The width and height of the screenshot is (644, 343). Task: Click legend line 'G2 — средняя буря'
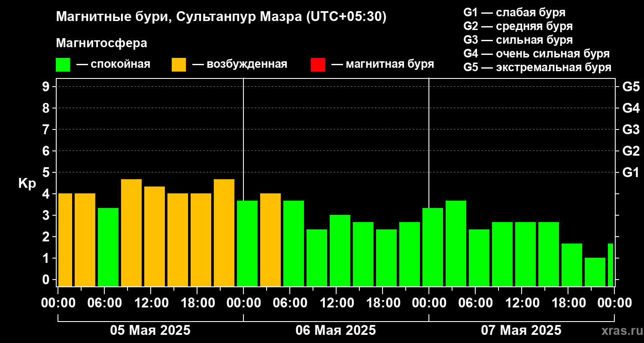(x=518, y=26)
